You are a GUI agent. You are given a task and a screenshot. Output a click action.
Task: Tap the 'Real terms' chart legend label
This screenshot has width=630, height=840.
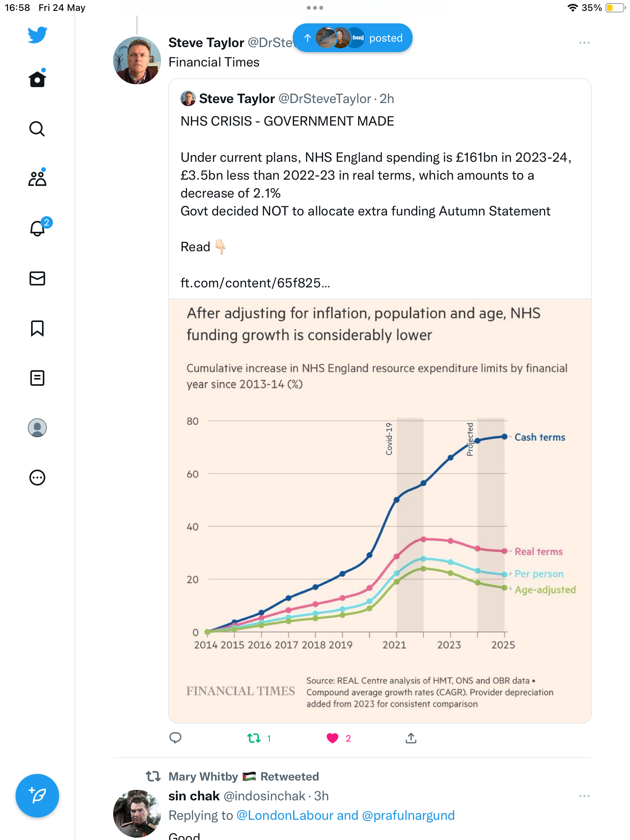pos(539,551)
